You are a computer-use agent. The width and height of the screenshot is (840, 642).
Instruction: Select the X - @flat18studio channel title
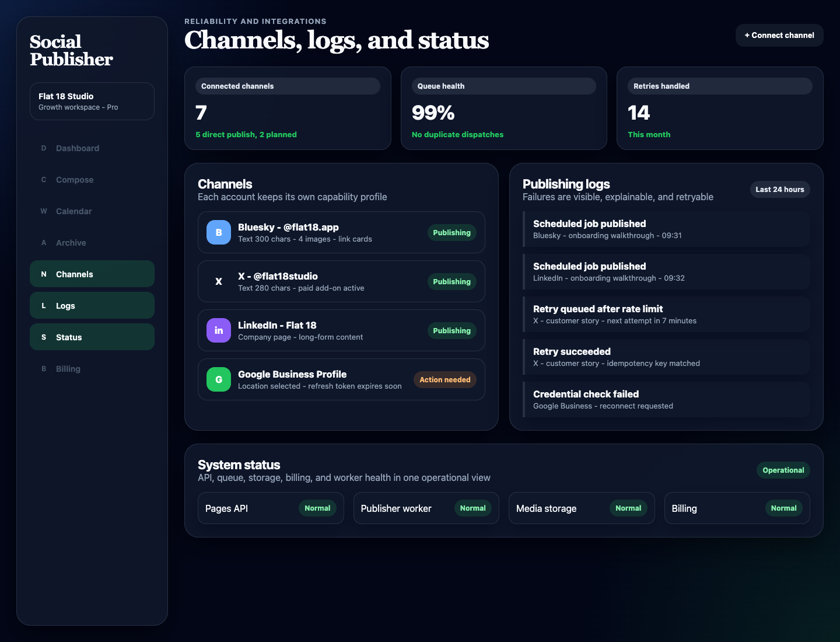278,276
